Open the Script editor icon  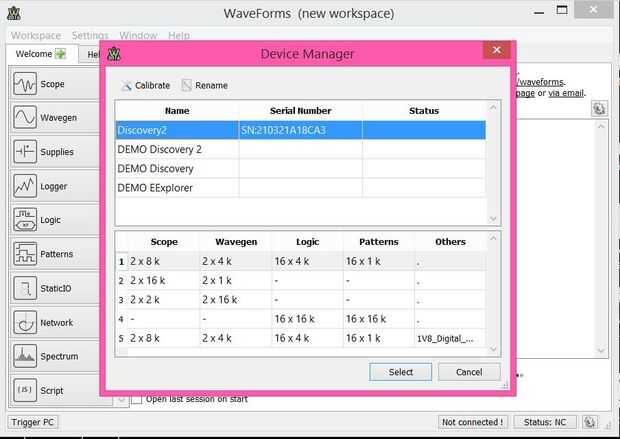(25, 390)
